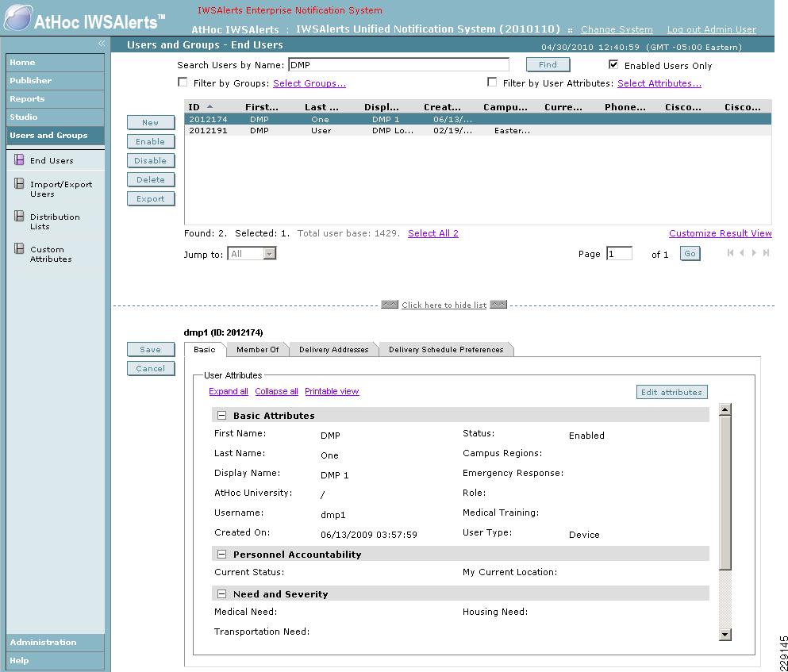Click the Cancel button

coord(151,368)
